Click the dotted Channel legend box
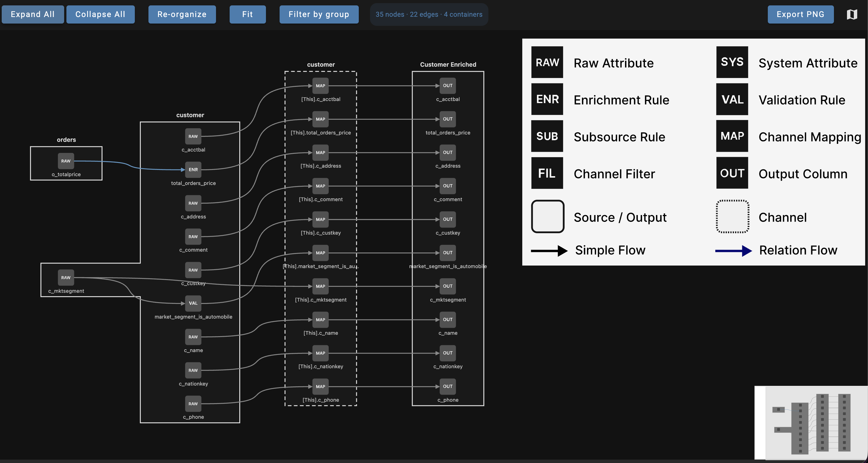Screen dimensions: 868x463 (x=733, y=216)
